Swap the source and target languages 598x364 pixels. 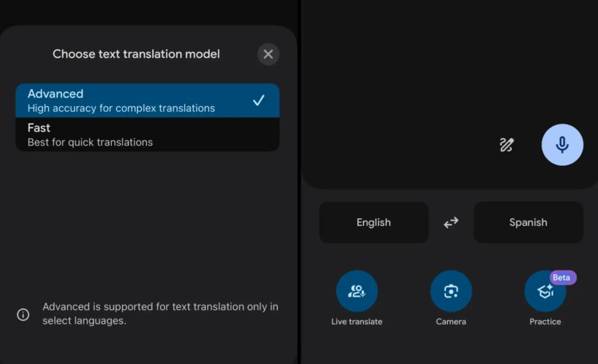pyautogui.click(x=451, y=222)
